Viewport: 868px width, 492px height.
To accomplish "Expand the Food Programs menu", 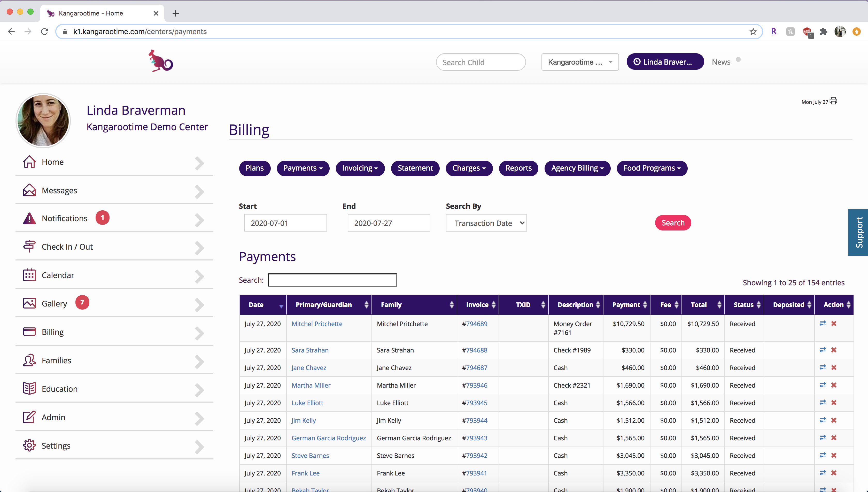I will (x=652, y=168).
